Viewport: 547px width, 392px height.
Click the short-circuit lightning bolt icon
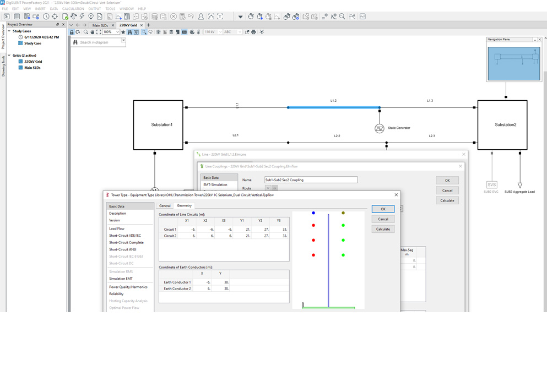[82, 17]
